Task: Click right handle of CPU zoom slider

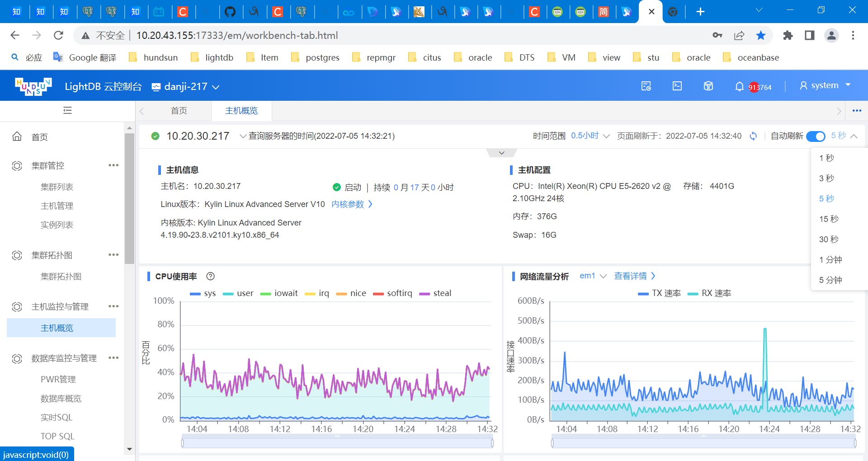Action: (x=492, y=443)
